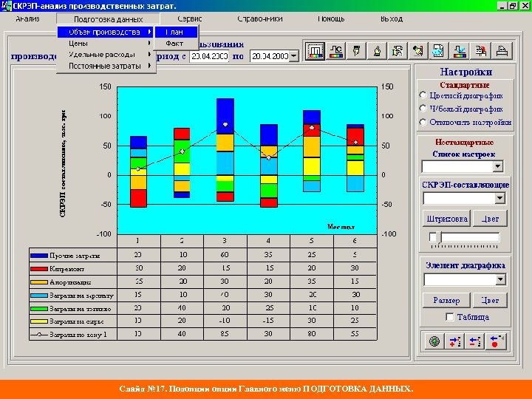Choose План from the submenu

(176, 32)
